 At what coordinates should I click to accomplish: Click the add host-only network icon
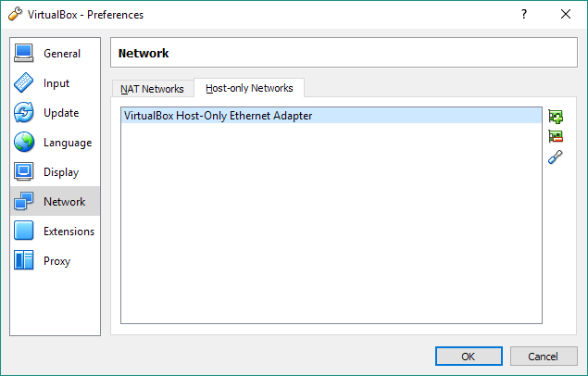point(556,117)
